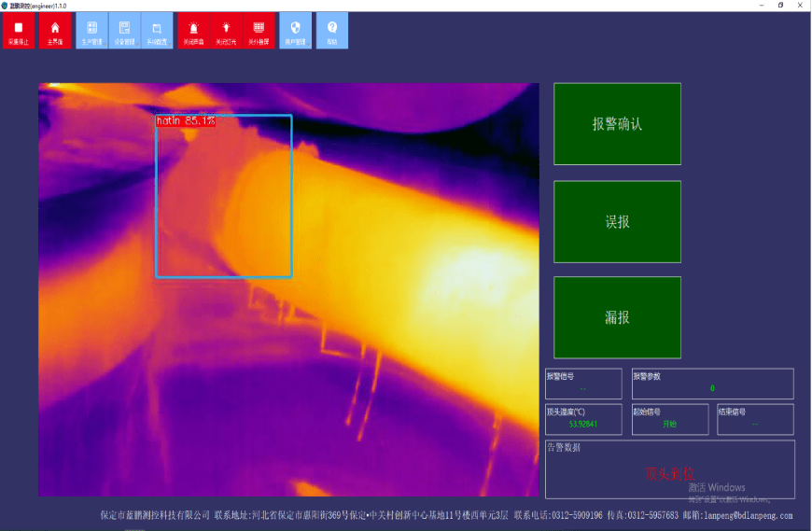Viewport: 812px width, 531px height.
Task: Toggle 关闭声音 alarm sound button
Action: click(194, 31)
